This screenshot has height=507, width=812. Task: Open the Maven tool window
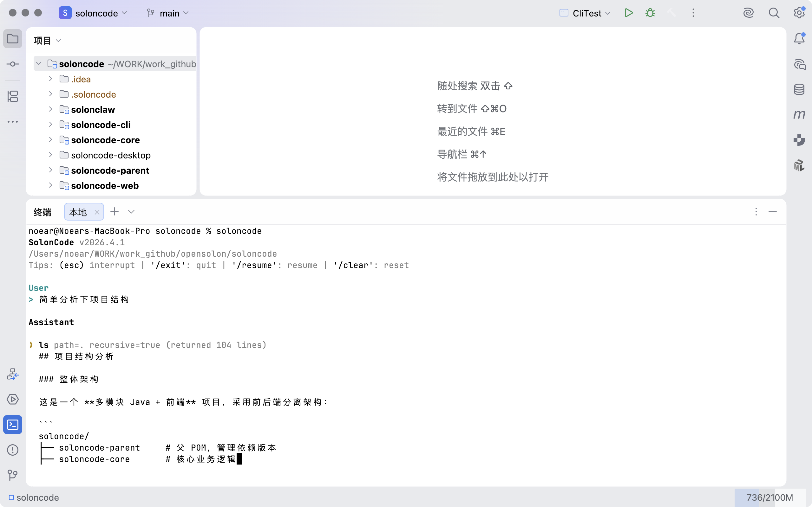click(x=799, y=115)
